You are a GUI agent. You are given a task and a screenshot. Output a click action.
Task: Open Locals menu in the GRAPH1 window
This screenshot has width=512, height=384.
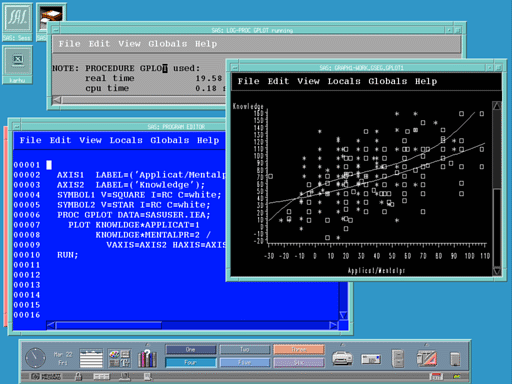click(344, 81)
